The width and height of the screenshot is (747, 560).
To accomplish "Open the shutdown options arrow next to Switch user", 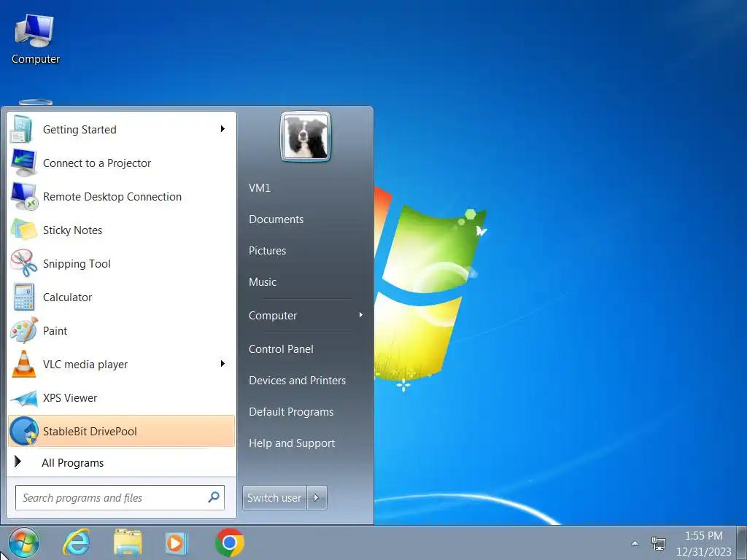I will click(317, 497).
